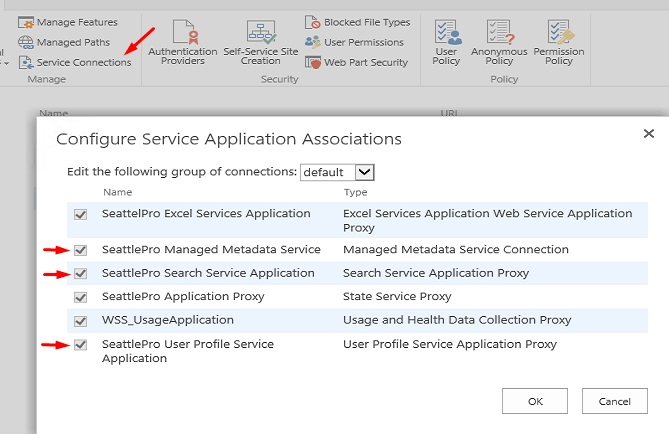
Task: Click the Blocked File Types label
Action: pos(367,22)
